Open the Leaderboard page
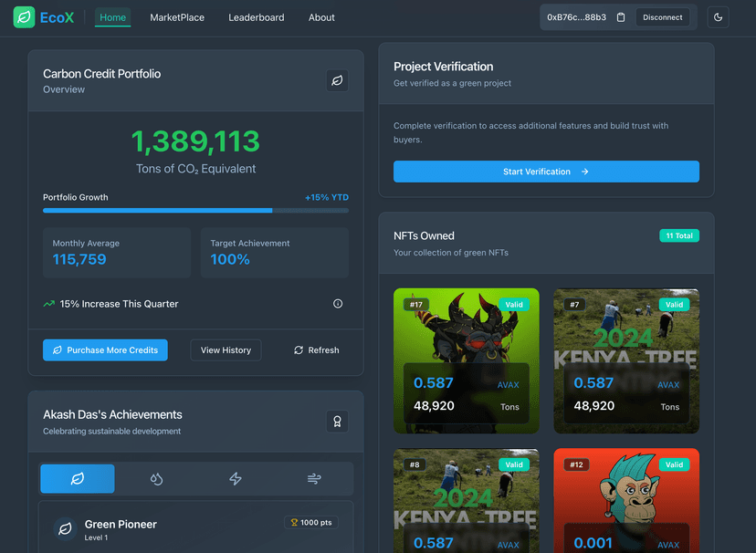 coord(257,17)
